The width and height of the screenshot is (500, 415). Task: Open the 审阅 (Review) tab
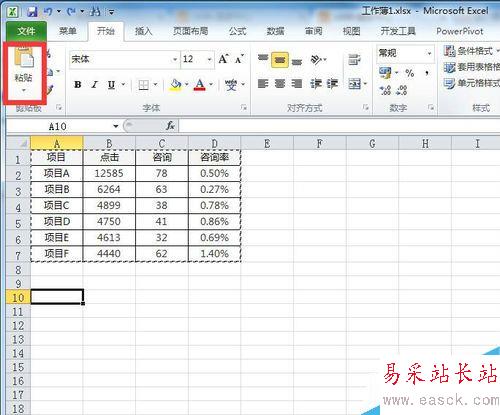pyautogui.click(x=313, y=31)
